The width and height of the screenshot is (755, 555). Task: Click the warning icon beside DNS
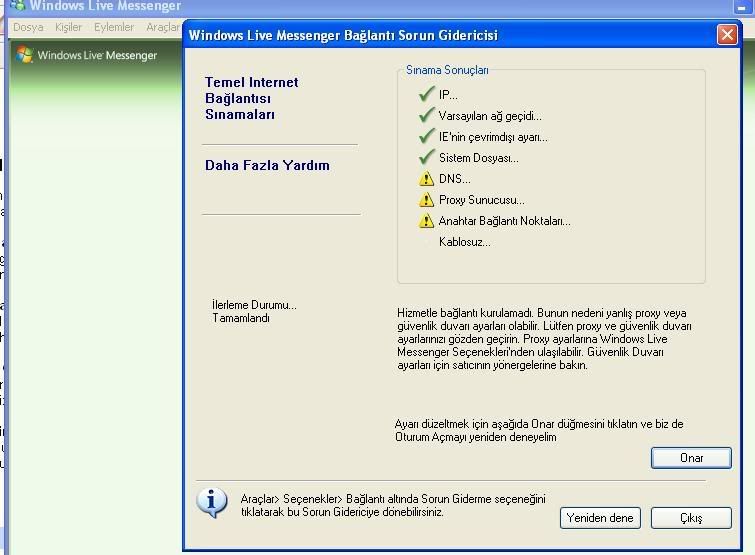point(426,179)
